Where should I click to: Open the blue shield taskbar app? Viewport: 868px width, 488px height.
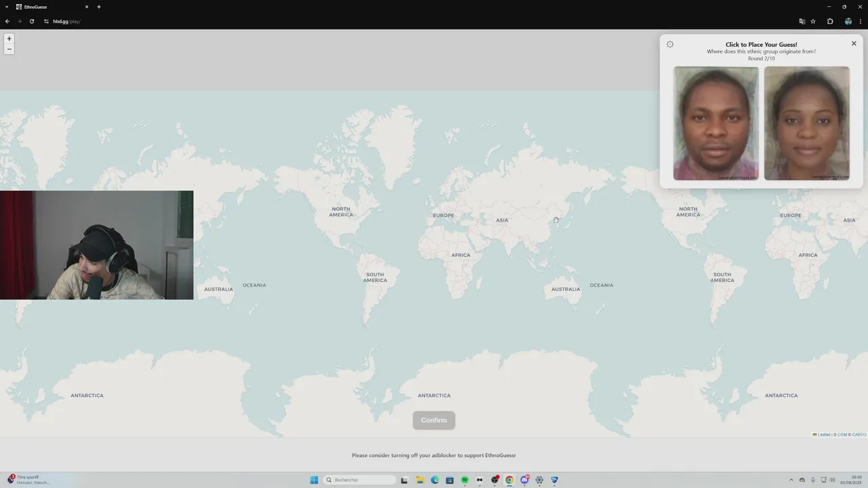[x=554, y=480]
